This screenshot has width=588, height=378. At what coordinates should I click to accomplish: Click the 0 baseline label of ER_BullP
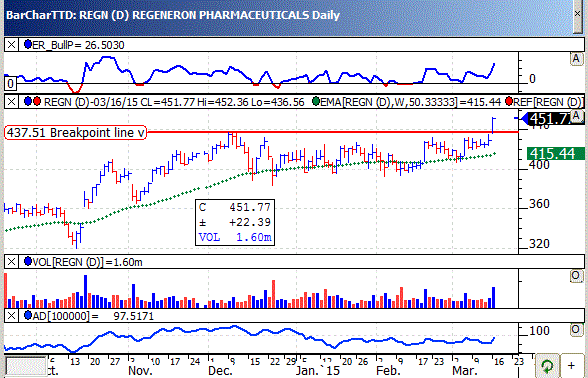point(10,83)
